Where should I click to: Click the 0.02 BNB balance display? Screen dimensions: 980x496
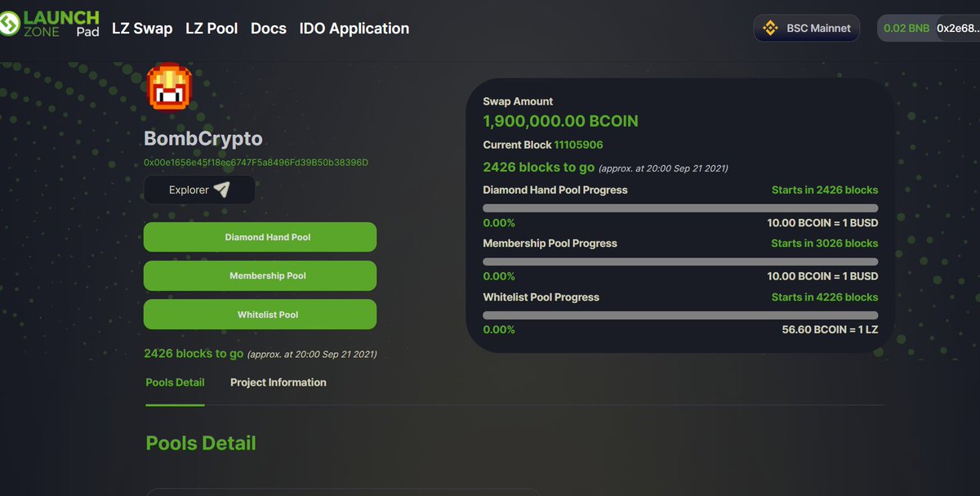(906, 28)
